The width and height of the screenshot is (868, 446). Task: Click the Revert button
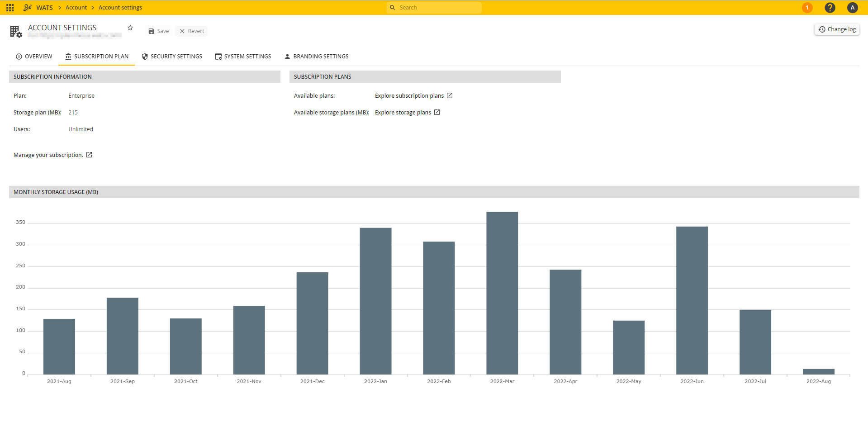pyautogui.click(x=192, y=31)
